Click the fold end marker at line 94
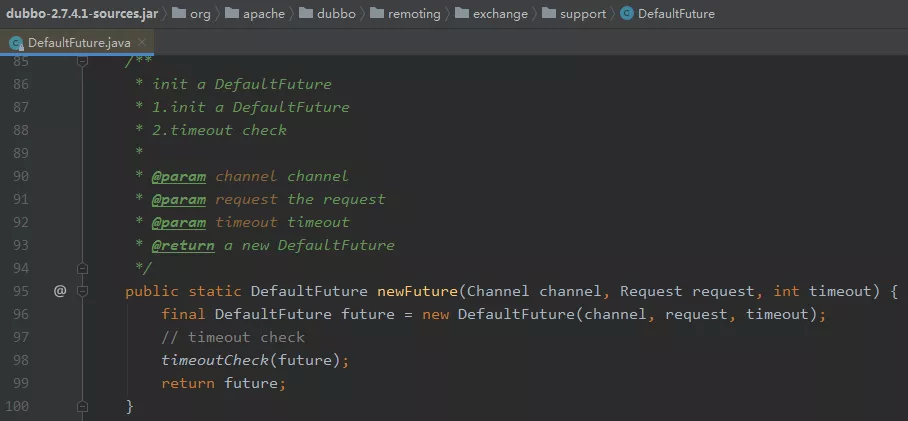This screenshot has width=908, height=421. (x=82, y=268)
